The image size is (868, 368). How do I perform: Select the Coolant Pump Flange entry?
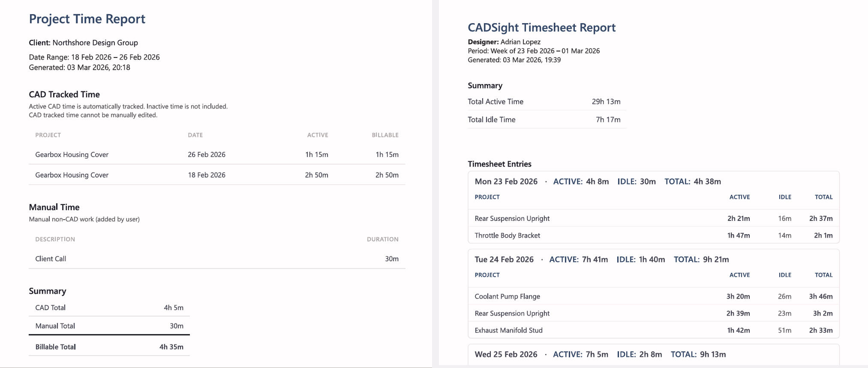(508, 296)
